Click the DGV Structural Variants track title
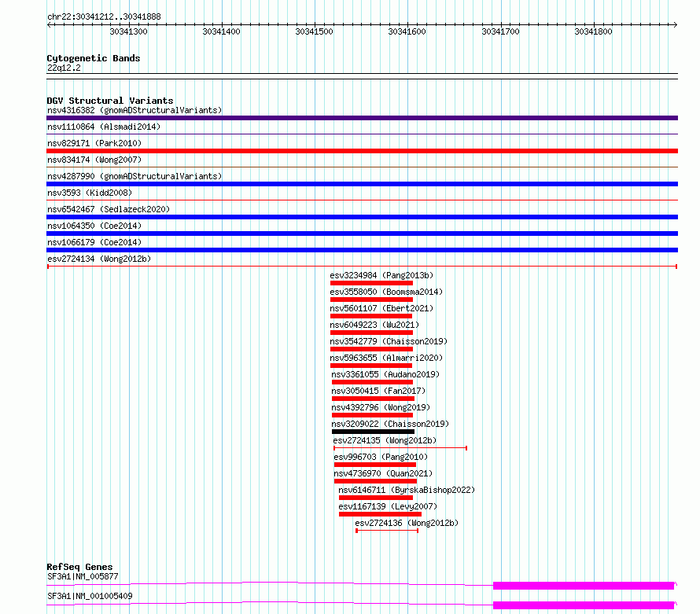The width and height of the screenshot is (700, 614). (110, 101)
